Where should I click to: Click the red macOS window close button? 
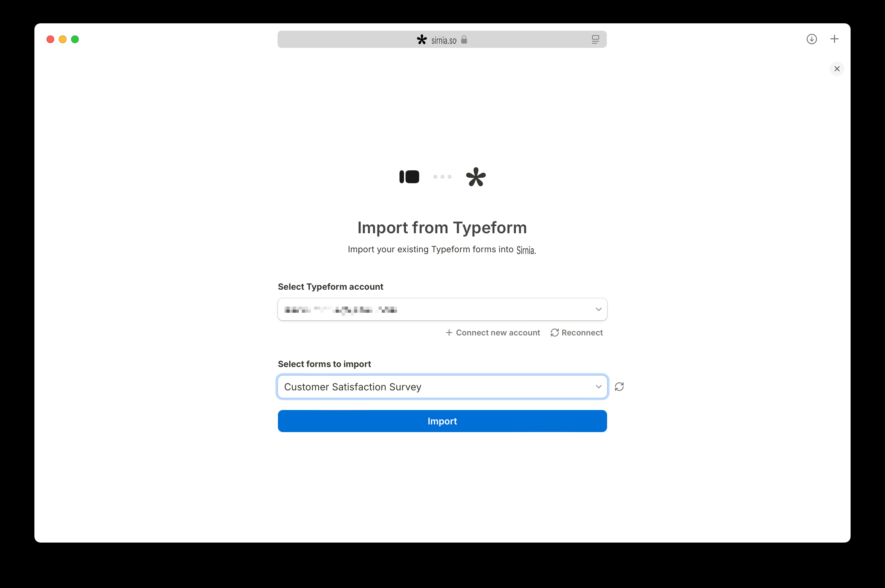(50, 39)
